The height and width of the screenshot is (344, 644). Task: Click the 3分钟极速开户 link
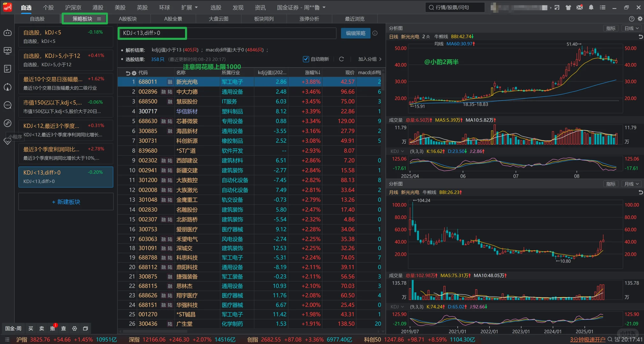click(588, 340)
